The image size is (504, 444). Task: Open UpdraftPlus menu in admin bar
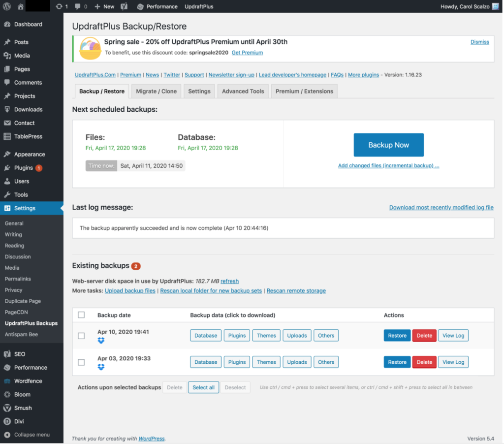click(199, 6)
